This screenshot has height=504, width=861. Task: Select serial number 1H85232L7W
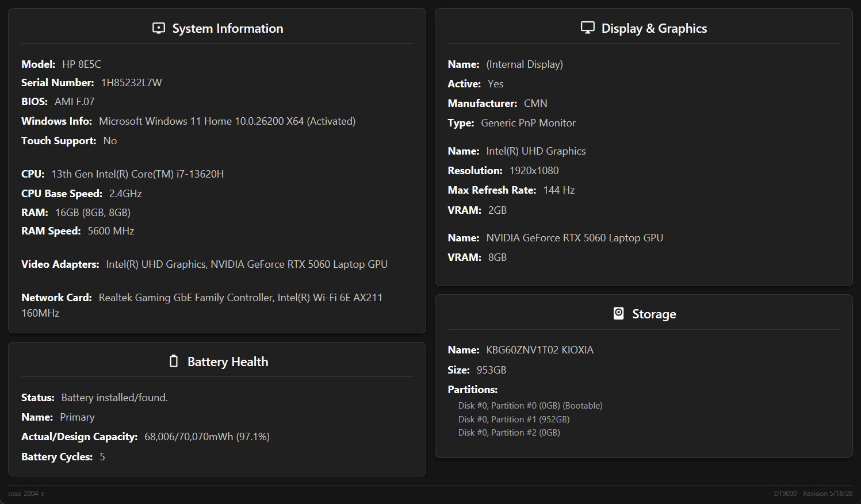click(132, 83)
